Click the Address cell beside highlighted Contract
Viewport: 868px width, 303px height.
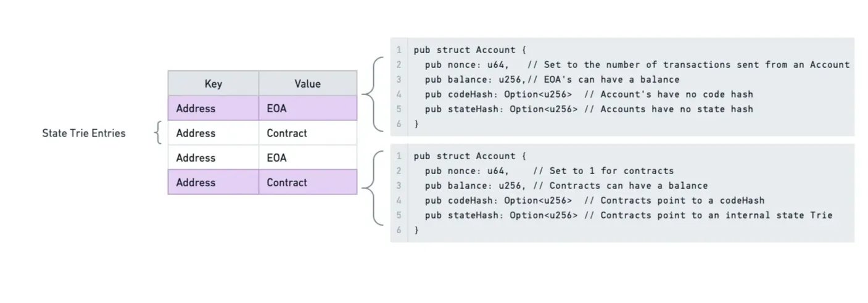point(213,182)
